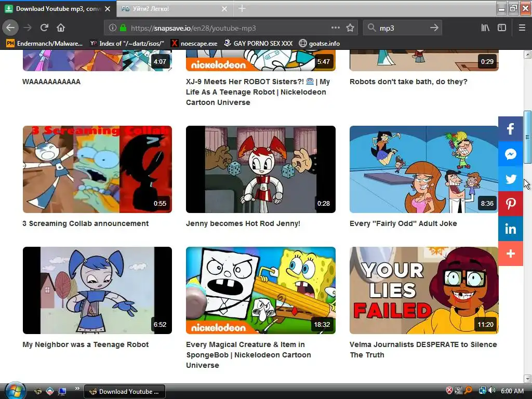532x399 pixels.
Task: Open goatse.info bookmark
Action: [320, 44]
